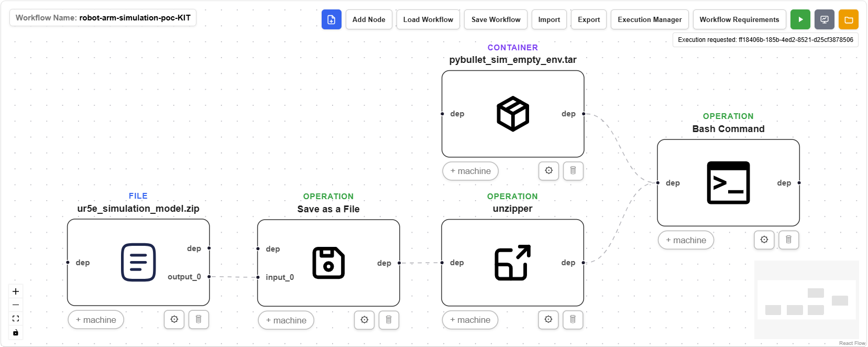This screenshot has width=868, height=347.
Task: Delete the ur5e_simulation_model.zip node
Action: (199, 319)
